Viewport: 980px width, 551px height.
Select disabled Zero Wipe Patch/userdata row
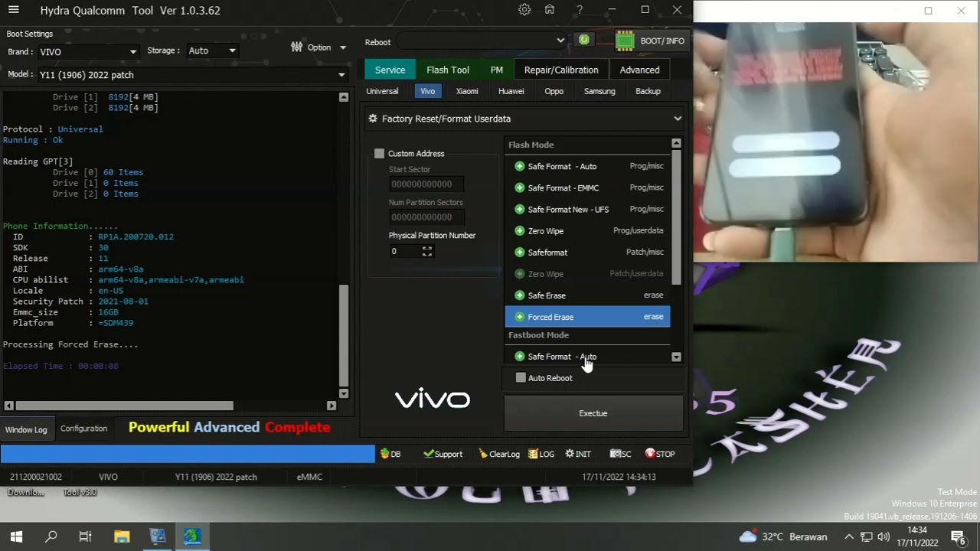pyautogui.click(x=587, y=274)
